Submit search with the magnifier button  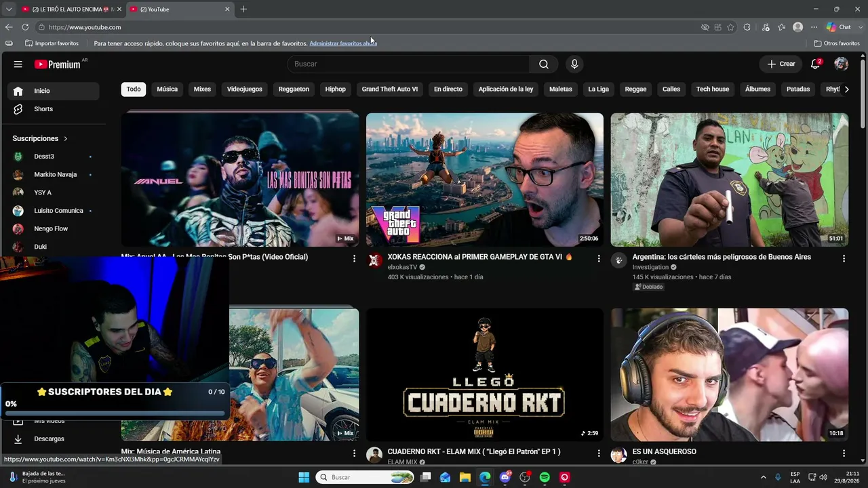click(x=544, y=64)
